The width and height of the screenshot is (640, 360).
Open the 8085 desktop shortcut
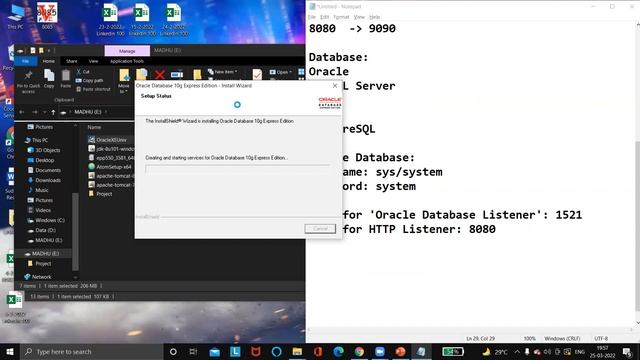pyautogui.click(x=47, y=16)
